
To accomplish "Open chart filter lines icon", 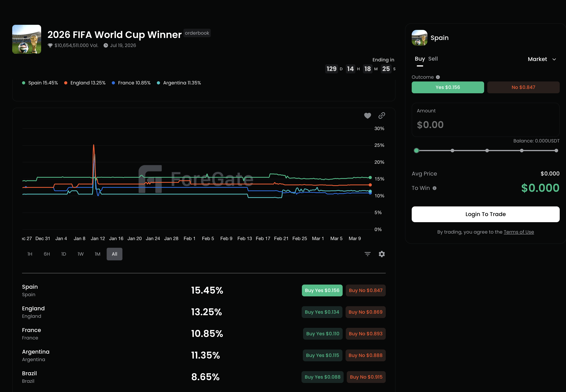I will coord(367,254).
